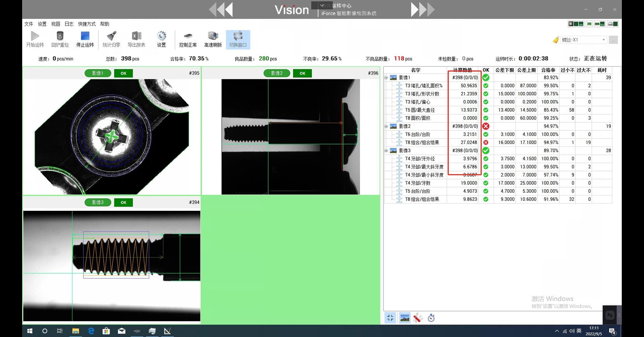Image resolution: width=644 pixels, height=337 pixels.
Task: Open the 螺丝-X1 product dropdown
Action: [x=603, y=40]
